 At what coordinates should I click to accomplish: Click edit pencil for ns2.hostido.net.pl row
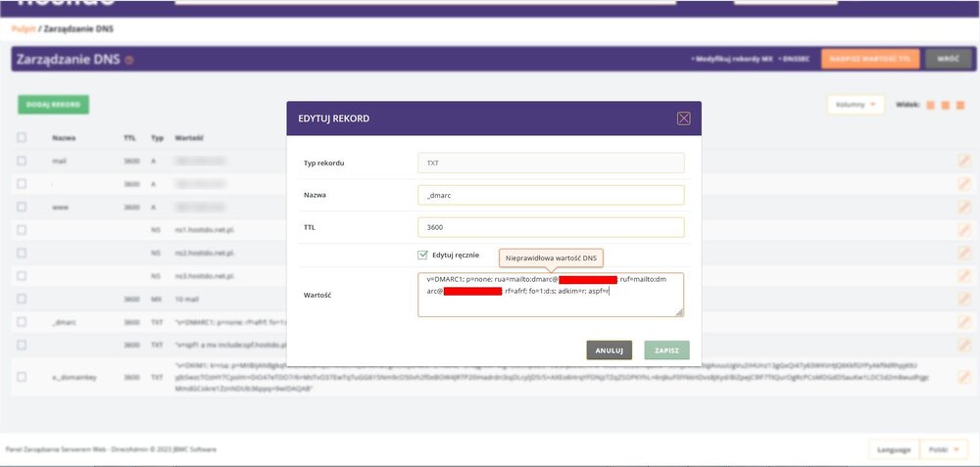pos(963,253)
